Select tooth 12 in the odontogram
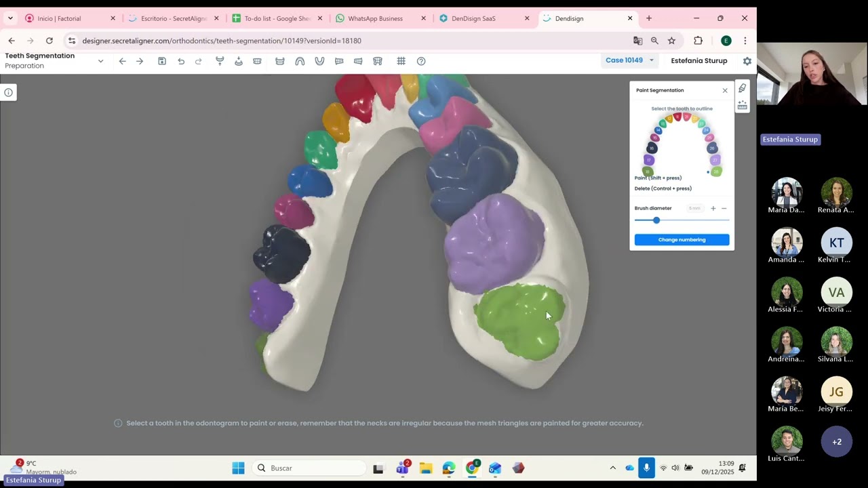This screenshot has width=868, height=488. tap(669, 119)
